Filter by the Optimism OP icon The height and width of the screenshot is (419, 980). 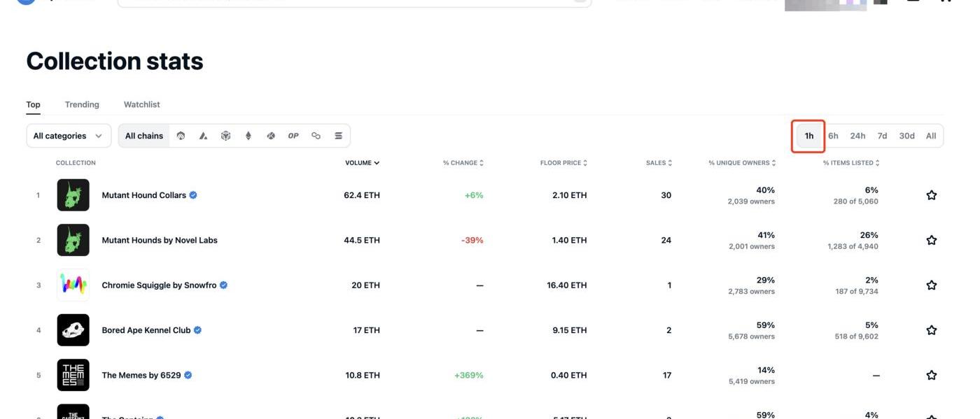tap(293, 136)
